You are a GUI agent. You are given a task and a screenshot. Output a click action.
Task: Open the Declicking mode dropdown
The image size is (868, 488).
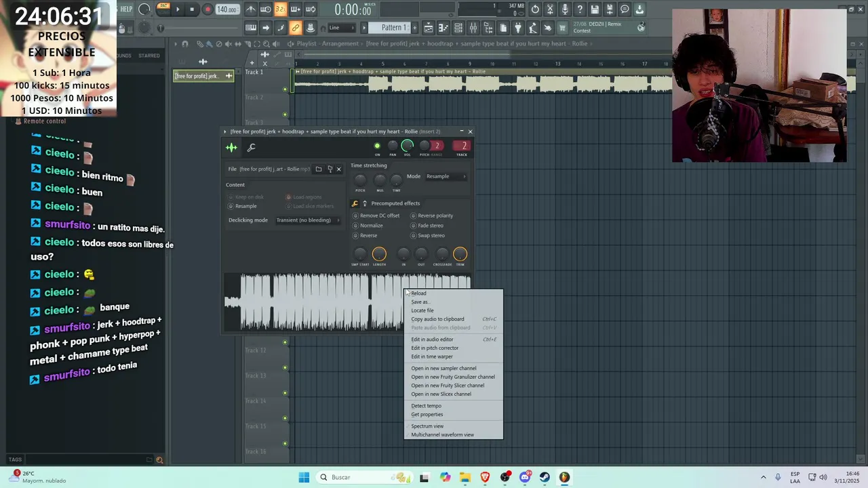[x=308, y=220]
